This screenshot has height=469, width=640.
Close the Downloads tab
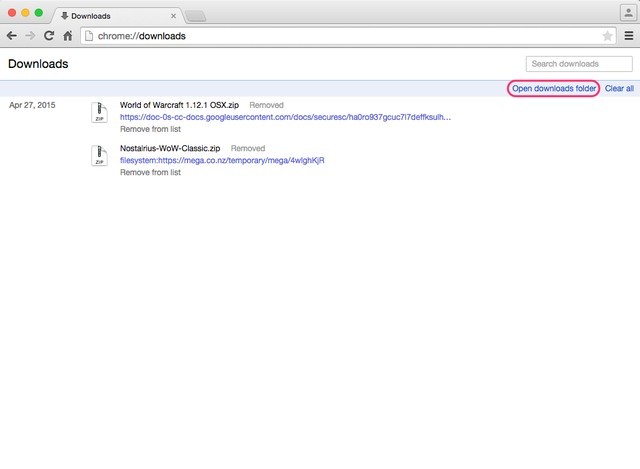coord(173,16)
